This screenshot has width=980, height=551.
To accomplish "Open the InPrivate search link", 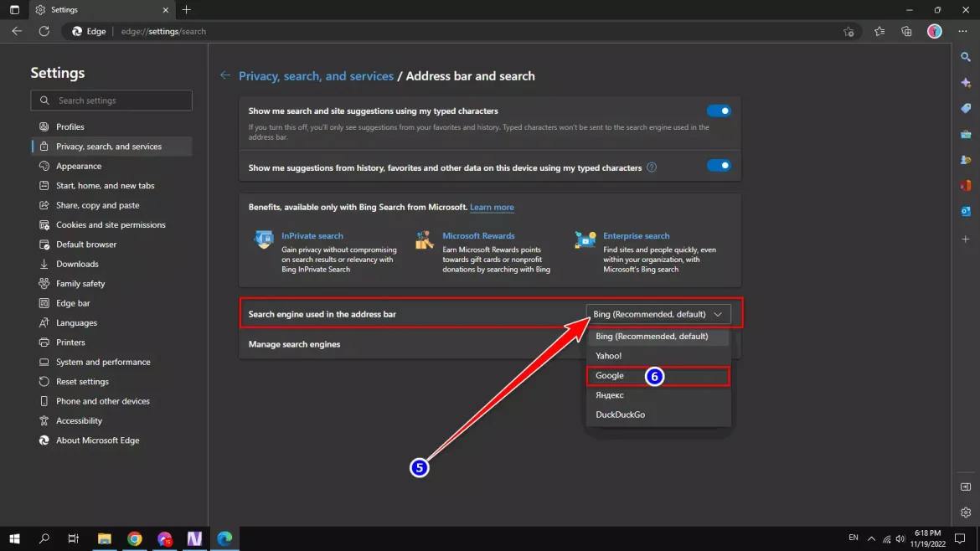I will (312, 235).
